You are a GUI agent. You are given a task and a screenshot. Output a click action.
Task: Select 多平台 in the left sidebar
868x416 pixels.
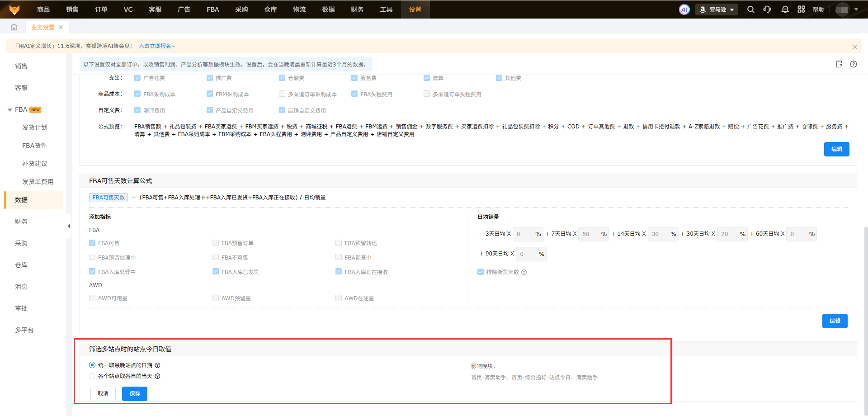click(x=24, y=330)
